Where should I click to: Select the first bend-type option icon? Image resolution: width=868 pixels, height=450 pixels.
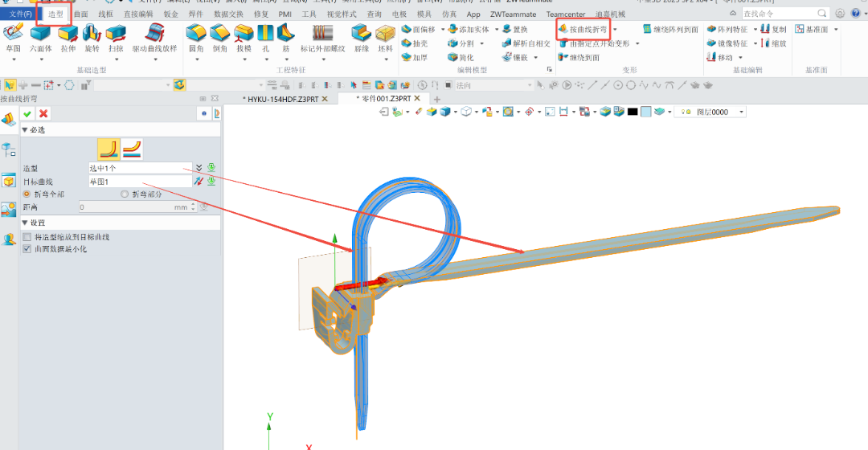tap(108, 149)
